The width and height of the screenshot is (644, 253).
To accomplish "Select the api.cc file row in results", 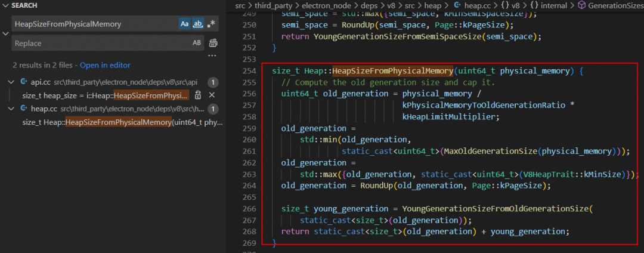I will pos(113,82).
